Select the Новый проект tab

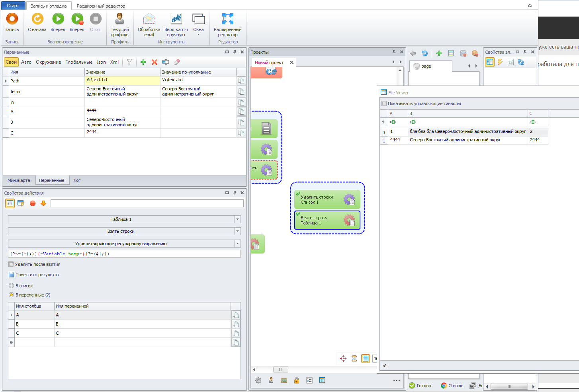tap(269, 62)
